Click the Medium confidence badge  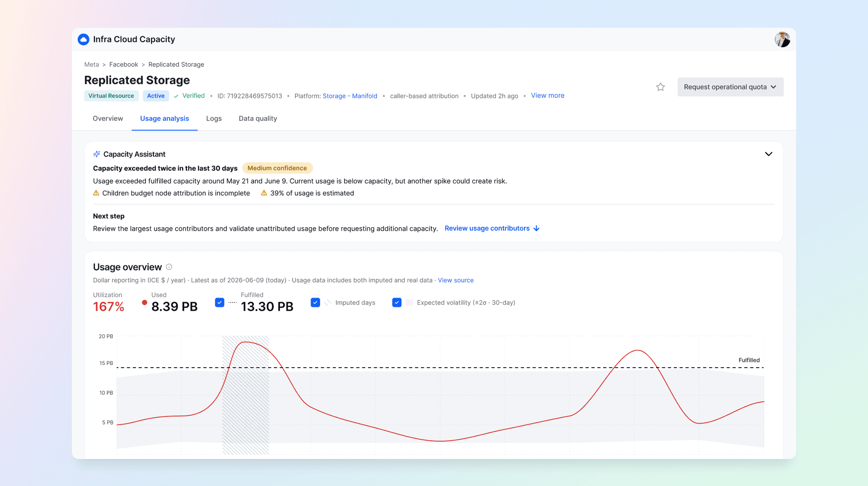[277, 168]
